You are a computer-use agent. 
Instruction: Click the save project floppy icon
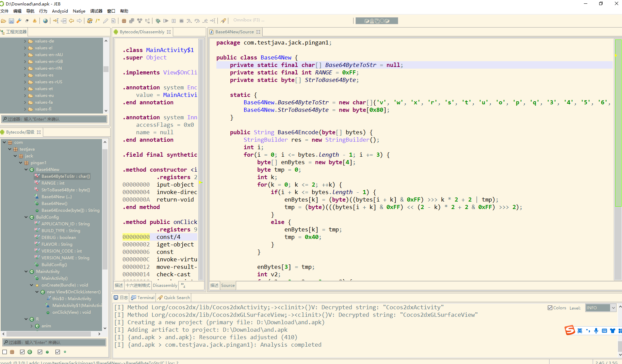(x=11, y=21)
